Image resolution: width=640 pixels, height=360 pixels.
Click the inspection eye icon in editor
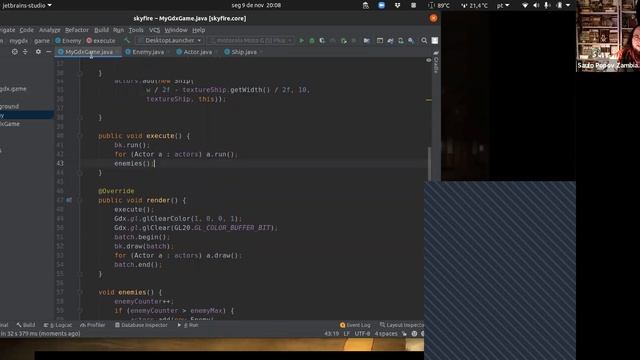(x=429, y=60)
